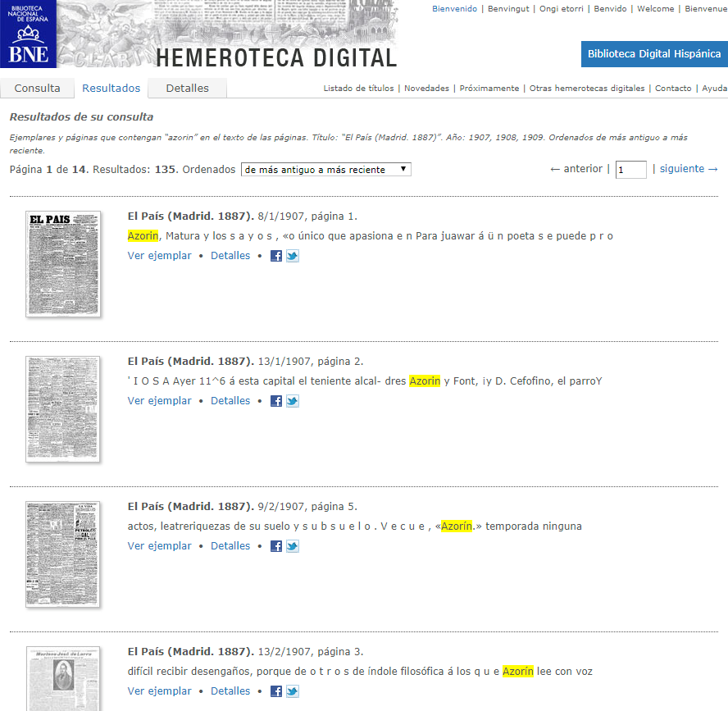Click the BNE Biblioteca Nacional logo
Viewport: 728px width, 711px height.
point(29,34)
